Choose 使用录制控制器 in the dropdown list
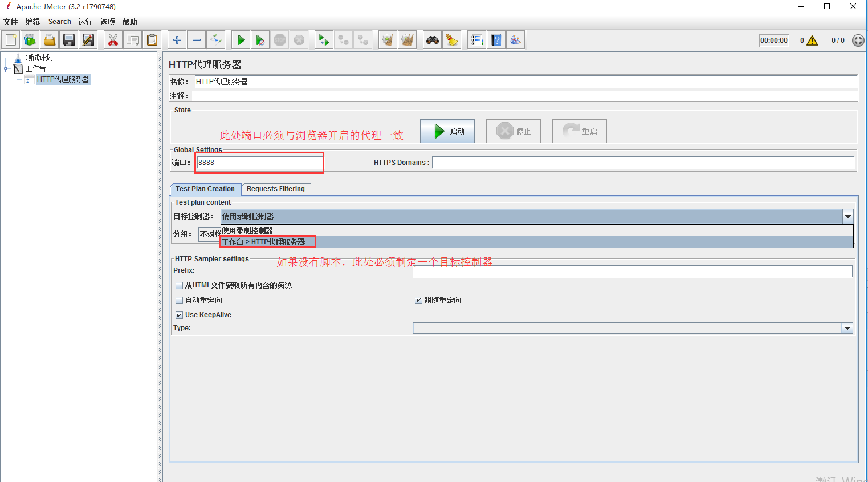The height and width of the screenshot is (482, 868). click(537, 230)
